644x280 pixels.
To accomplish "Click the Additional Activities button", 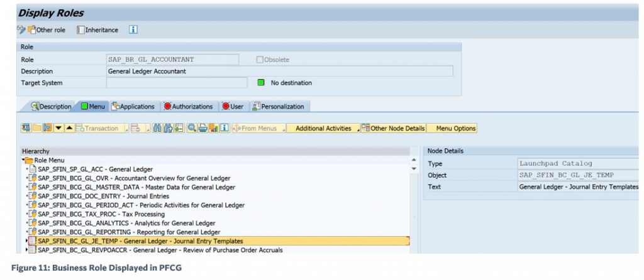I will pos(323,128).
